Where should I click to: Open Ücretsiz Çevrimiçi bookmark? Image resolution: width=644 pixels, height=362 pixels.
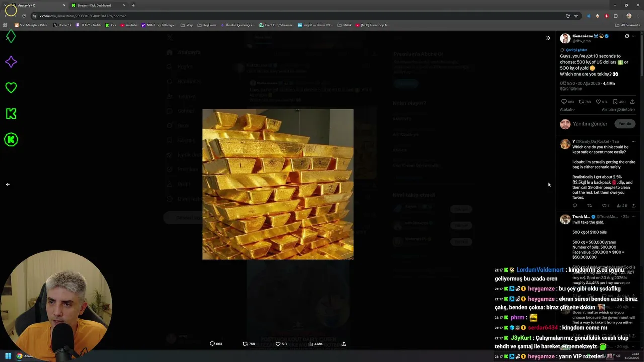coord(238,25)
